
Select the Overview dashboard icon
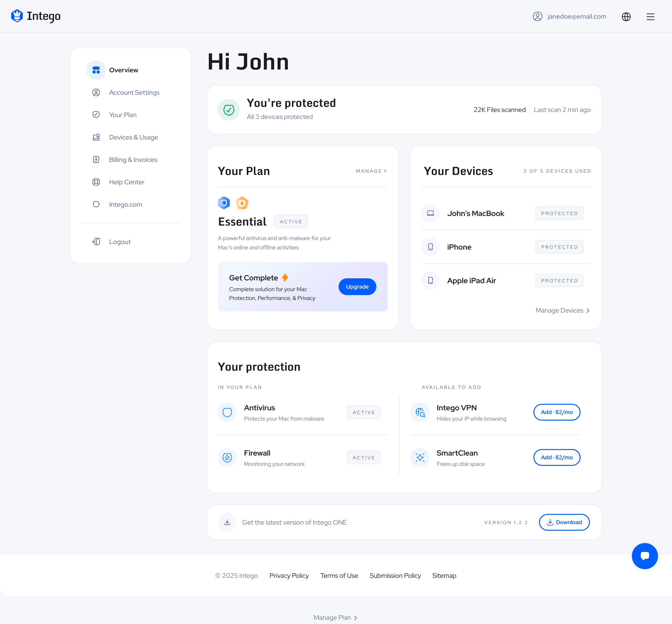[x=96, y=70]
